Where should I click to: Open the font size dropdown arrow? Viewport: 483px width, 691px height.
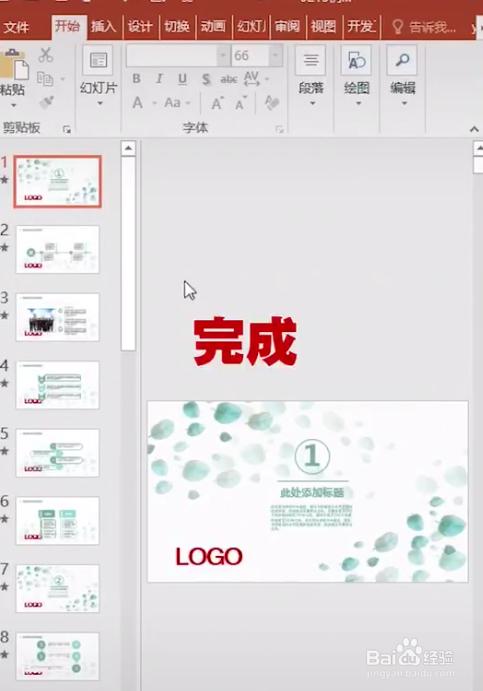pos(275,56)
